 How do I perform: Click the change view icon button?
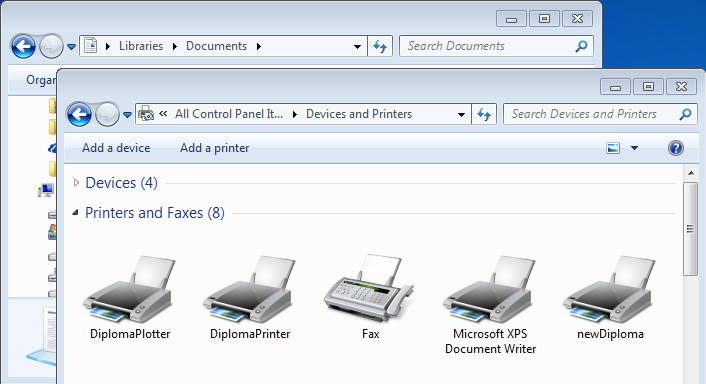(x=613, y=148)
